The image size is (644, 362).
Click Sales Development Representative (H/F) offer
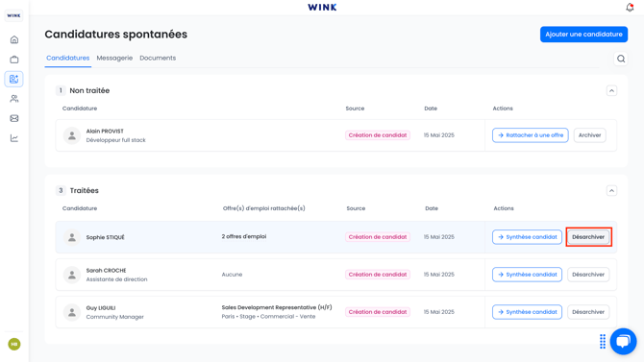277,307
